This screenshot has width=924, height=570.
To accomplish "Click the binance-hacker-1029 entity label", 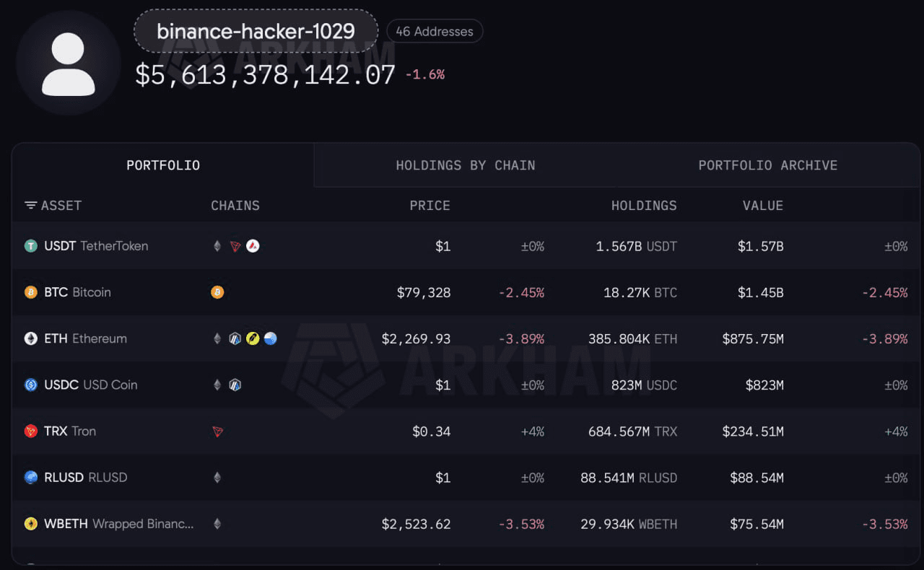I will click(x=256, y=31).
